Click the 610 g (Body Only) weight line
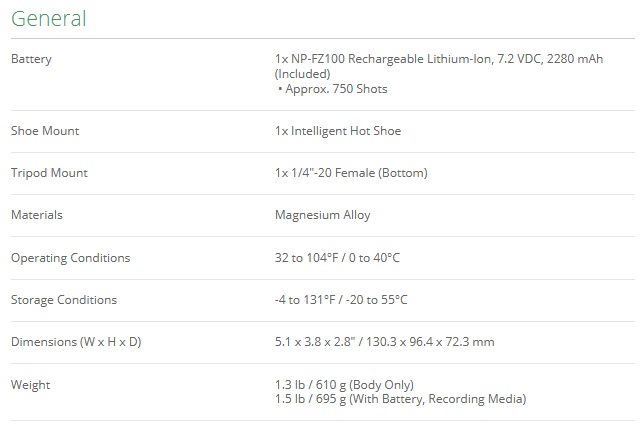 (x=344, y=385)
